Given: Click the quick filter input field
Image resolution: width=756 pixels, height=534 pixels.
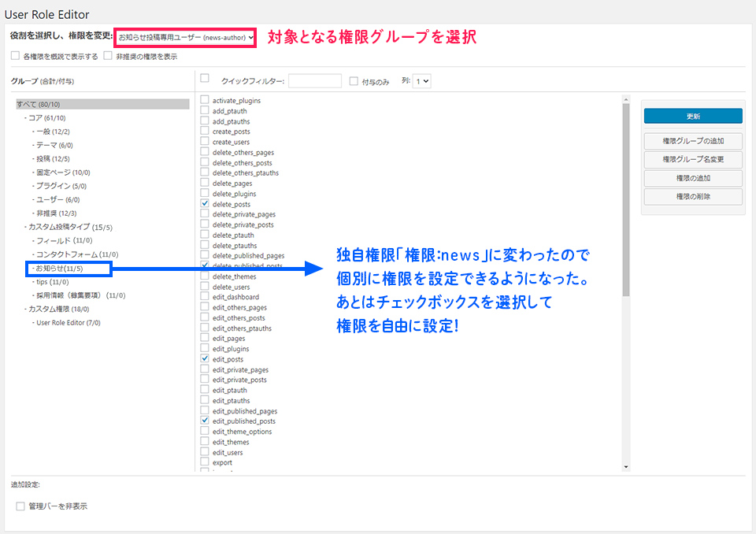Looking at the screenshot, I should (315, 80).
